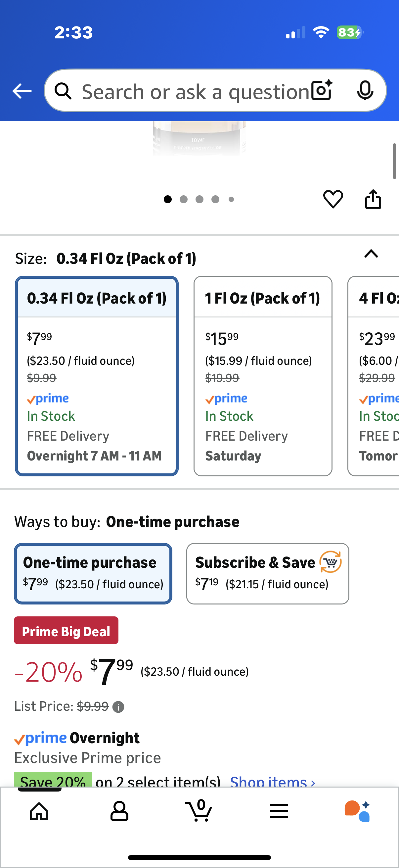The width and height of the screenshot is (399, 868).
Task: Open camera lens search icon
Action: pos(322,91)
